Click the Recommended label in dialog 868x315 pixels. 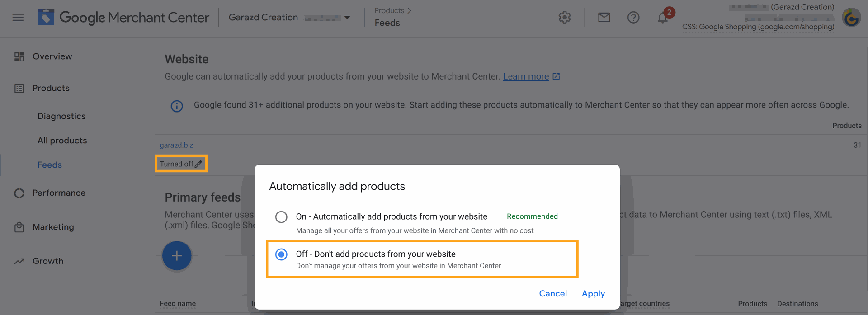[532, 216]
